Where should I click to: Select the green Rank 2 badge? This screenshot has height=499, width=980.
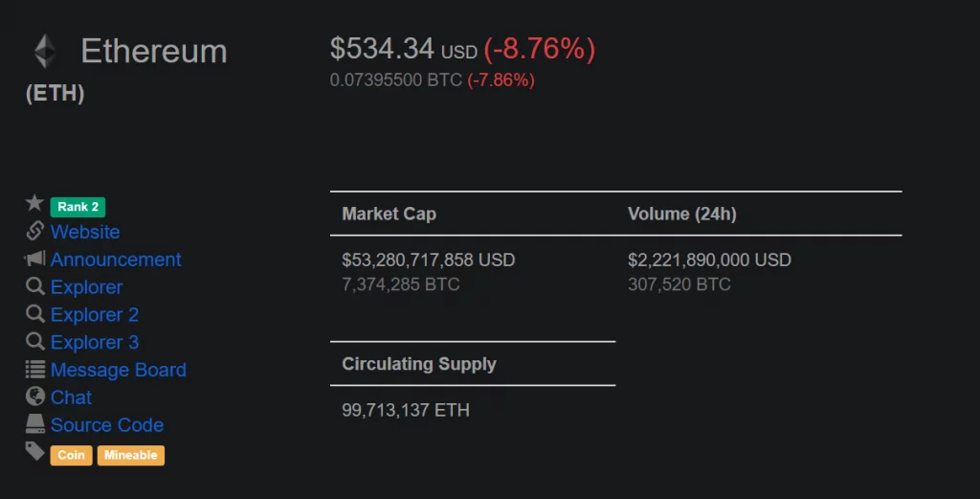coord(78,206)
